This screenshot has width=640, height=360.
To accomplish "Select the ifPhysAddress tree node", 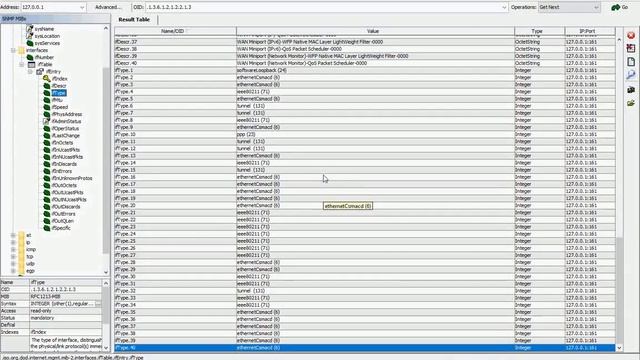I will point(67,114).
